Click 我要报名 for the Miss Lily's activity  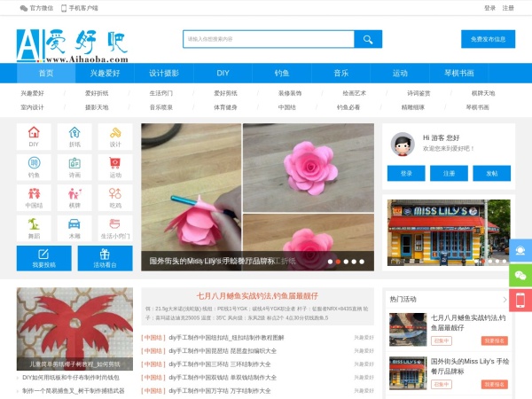point(495,384)
